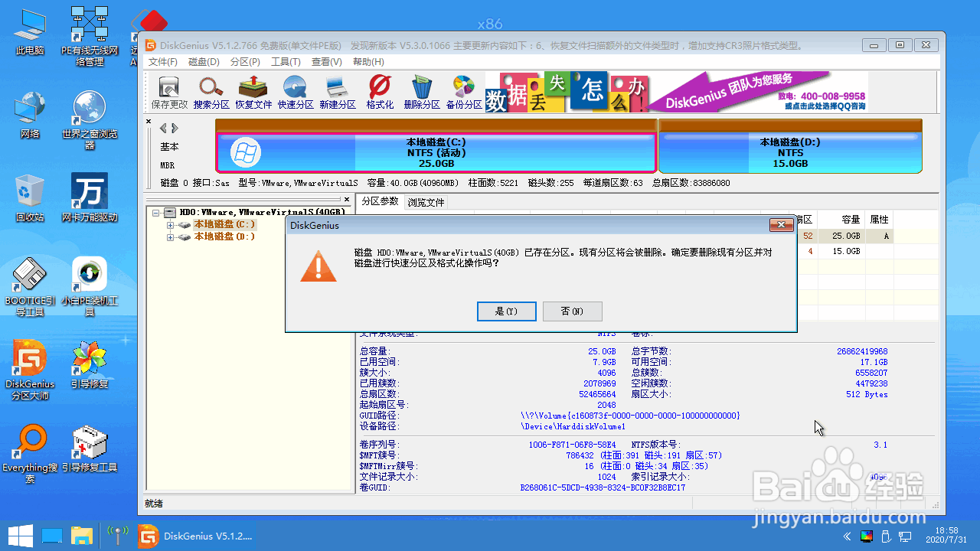The image size is (980, 551).
Task: Click the next disk arrow icon
Action: pos(175,129)
